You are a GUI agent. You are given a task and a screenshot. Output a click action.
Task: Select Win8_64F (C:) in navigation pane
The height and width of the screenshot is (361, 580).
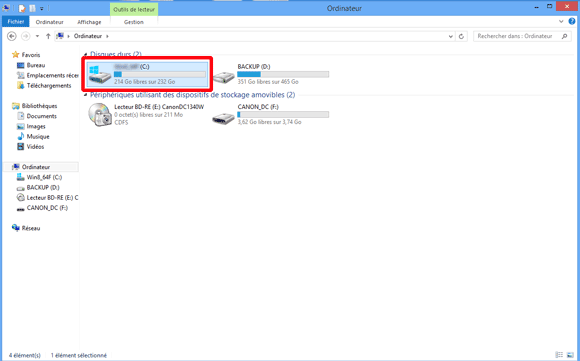[44, 177]
